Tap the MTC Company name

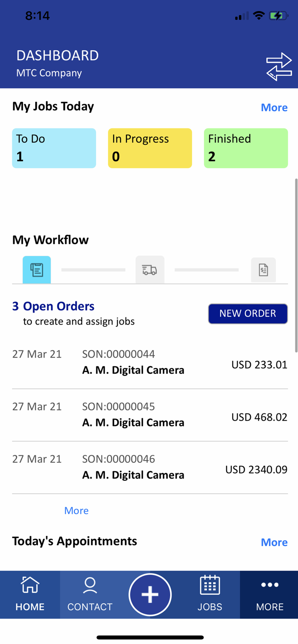click(49, 73)
